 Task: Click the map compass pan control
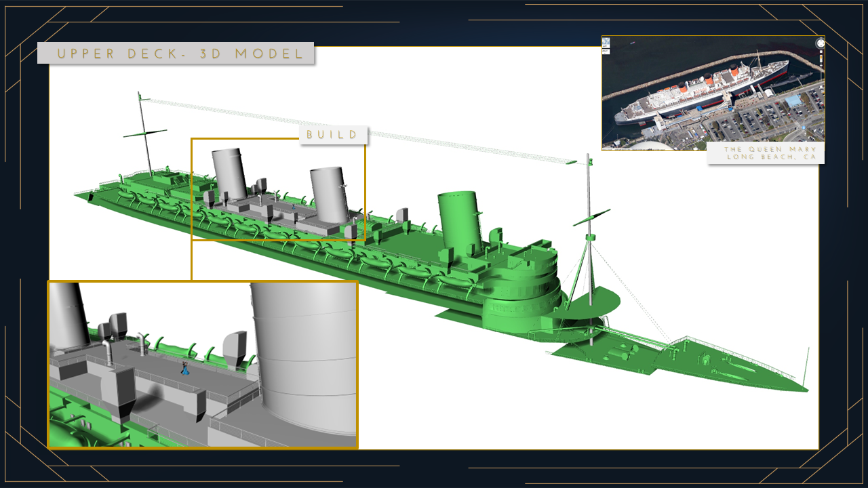(821, 43)
